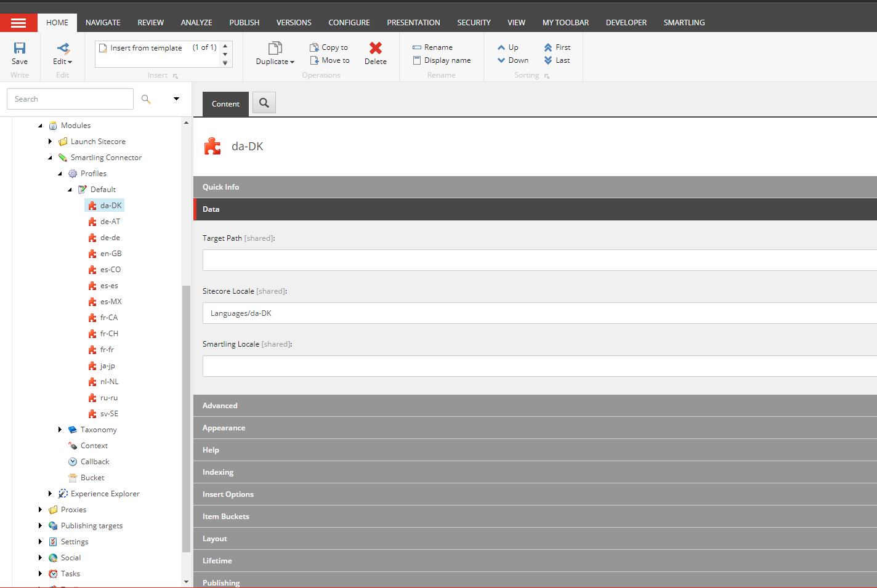Click the Context item icon
The width and height of the screenshot is (877, 588).
coord(73,446)
